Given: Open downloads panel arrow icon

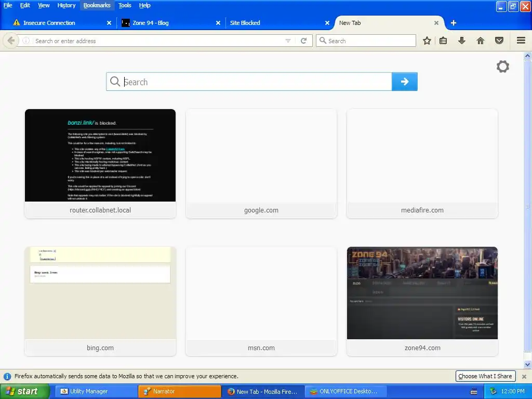Looking at the screenshot, I should pyautogui.click(x=462, y=41).
